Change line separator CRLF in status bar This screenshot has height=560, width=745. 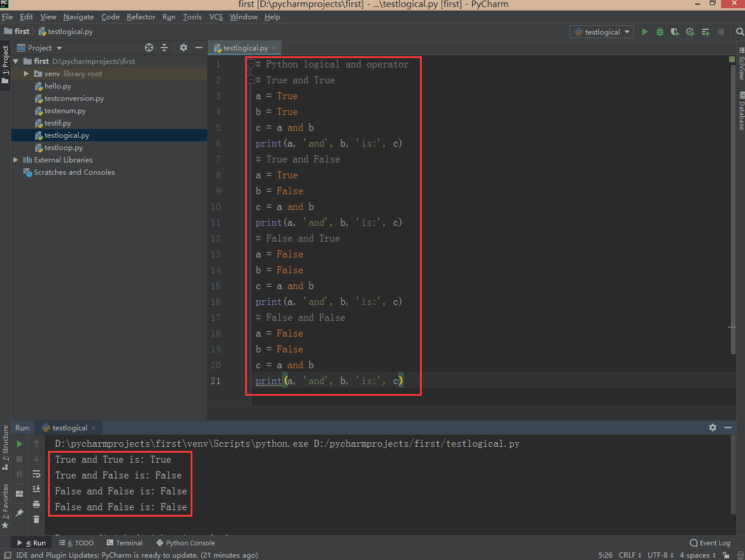coord(631,555)
